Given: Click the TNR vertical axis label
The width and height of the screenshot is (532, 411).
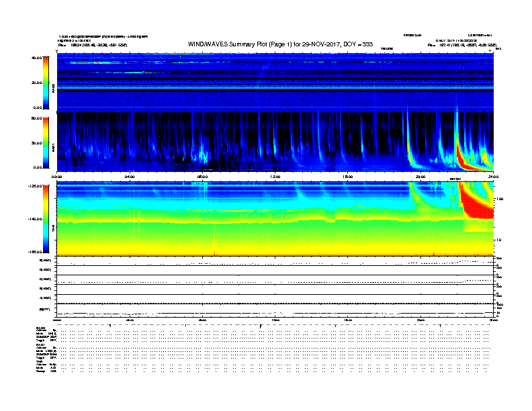Looking at the screenshot, I should coord(53,229).
